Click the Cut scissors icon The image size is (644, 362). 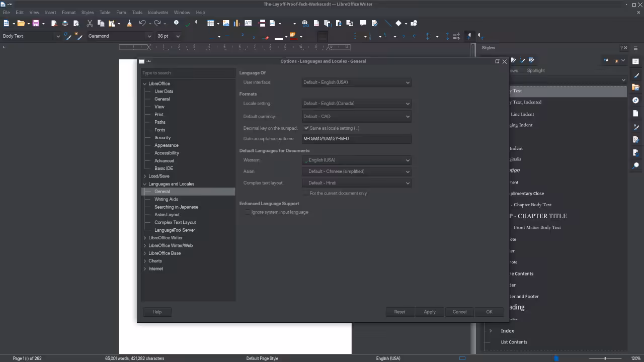point(90,23)
